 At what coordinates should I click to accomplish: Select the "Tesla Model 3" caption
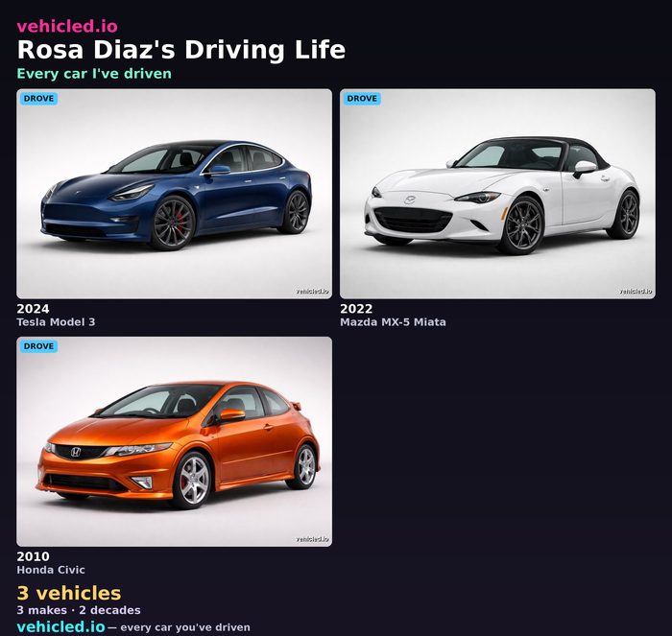pyautogui.click(x=56, y=322)
